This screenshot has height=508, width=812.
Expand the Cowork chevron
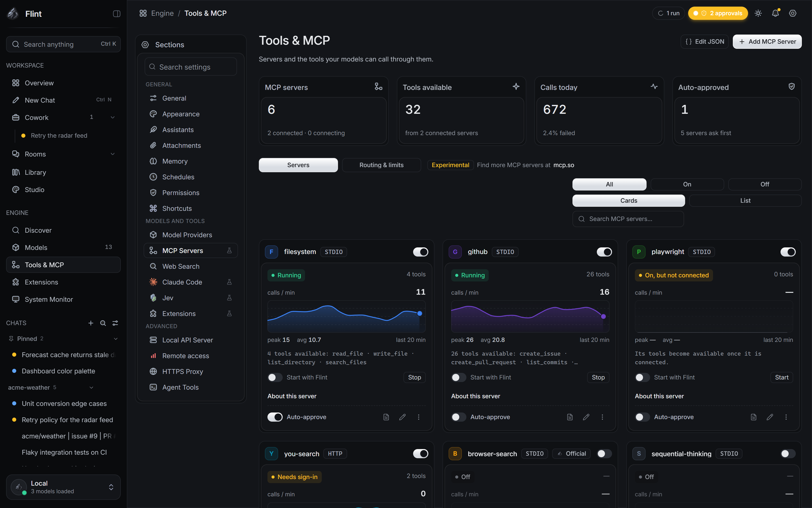point(113,117)
